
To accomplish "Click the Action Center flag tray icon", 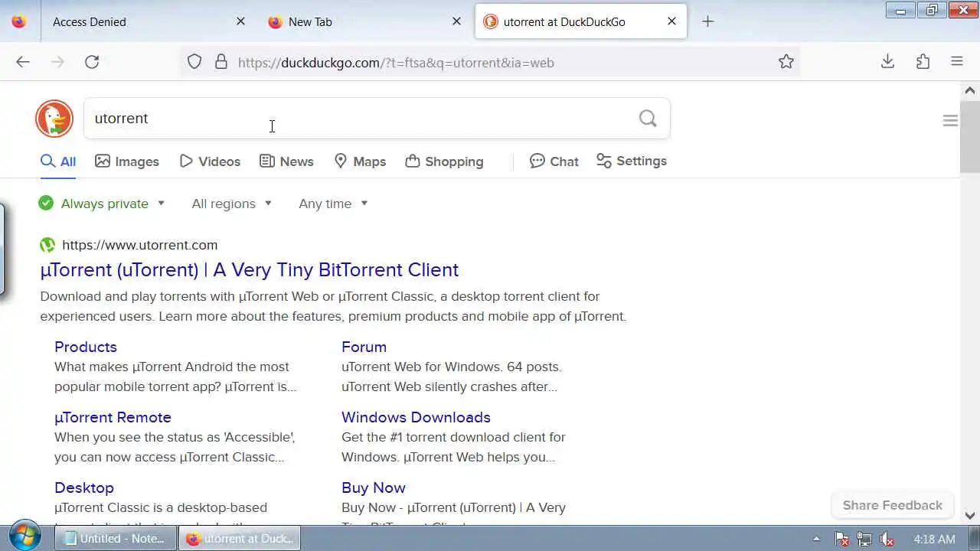I will pyautogui.click(x=841, y=539).
